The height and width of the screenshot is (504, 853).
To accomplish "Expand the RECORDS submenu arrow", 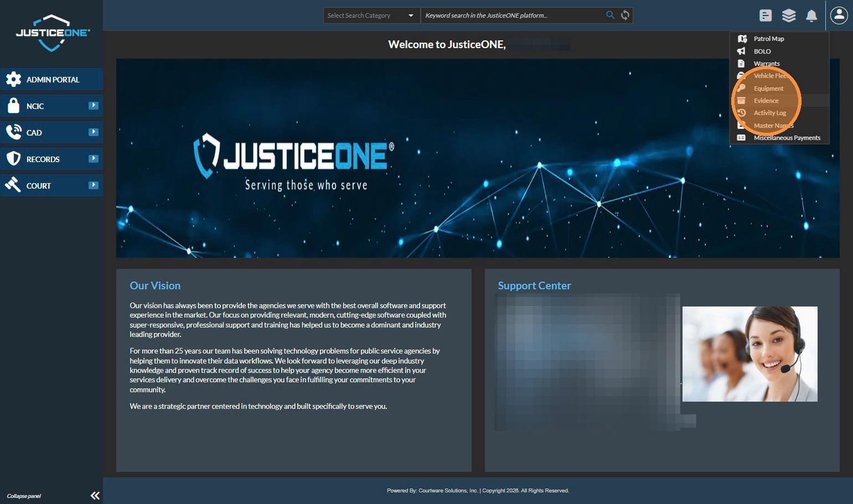I will 93,158.
